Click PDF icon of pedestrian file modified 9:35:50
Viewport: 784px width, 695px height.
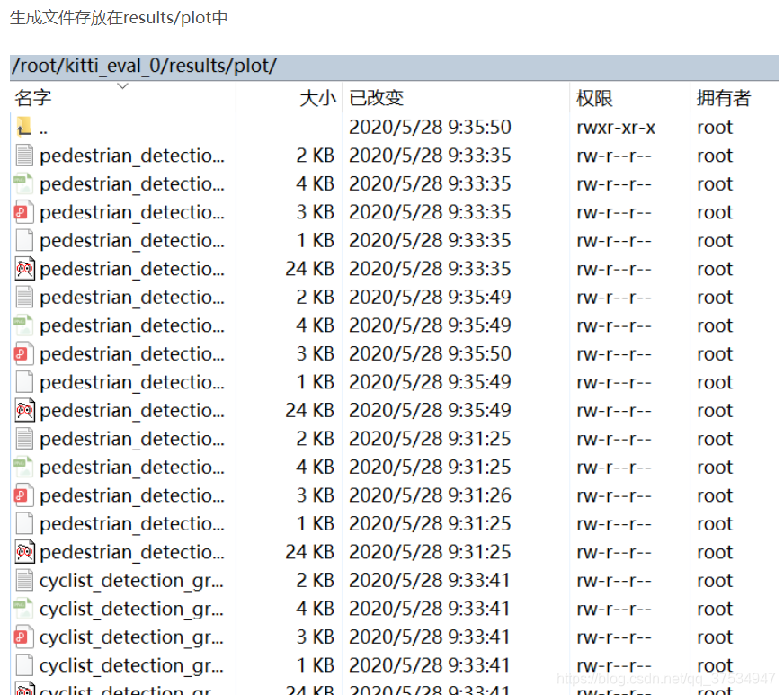pyautogui.click(x=23, y=353)
